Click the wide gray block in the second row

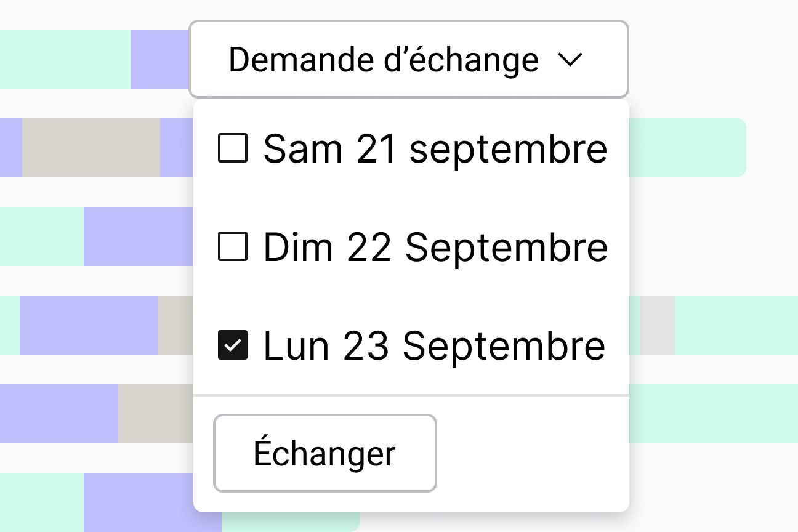(x=91, y=148)
